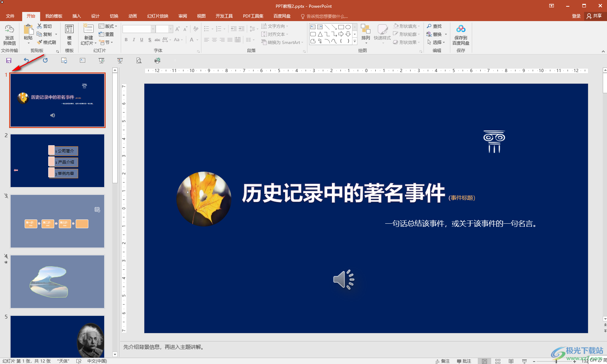Expand the Section (节) dropdown
Viewport: 607px width, 364px height.
pyautogui.click(x=106, y=42)
